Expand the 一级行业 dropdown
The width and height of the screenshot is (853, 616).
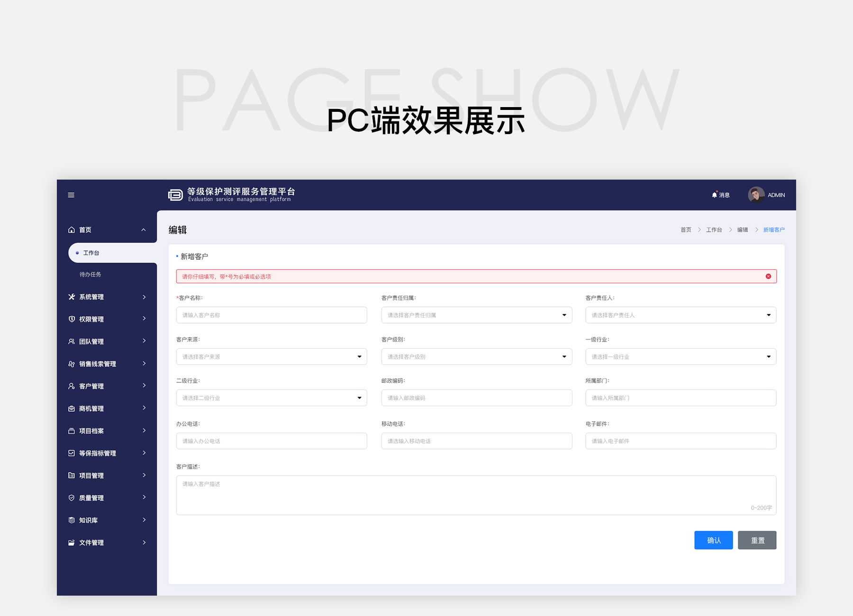coord(681,357)
